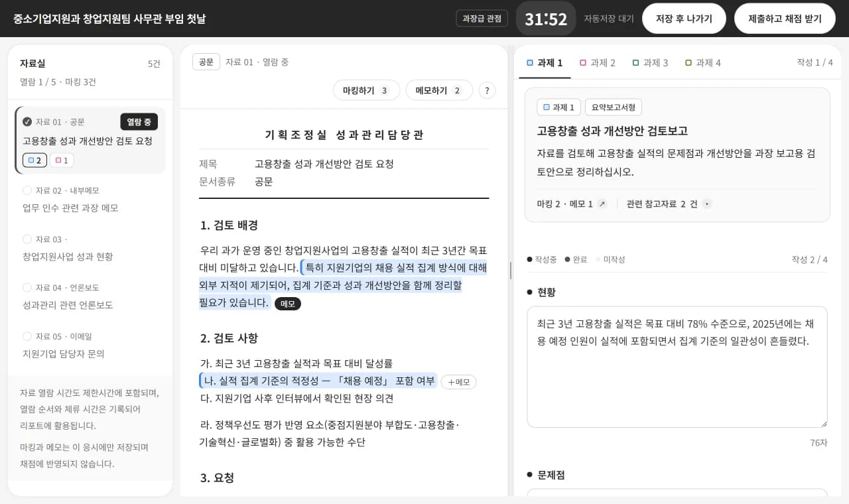Click the 제출하고 채점 받기 button
849x504 pixels.
(785, 19)
